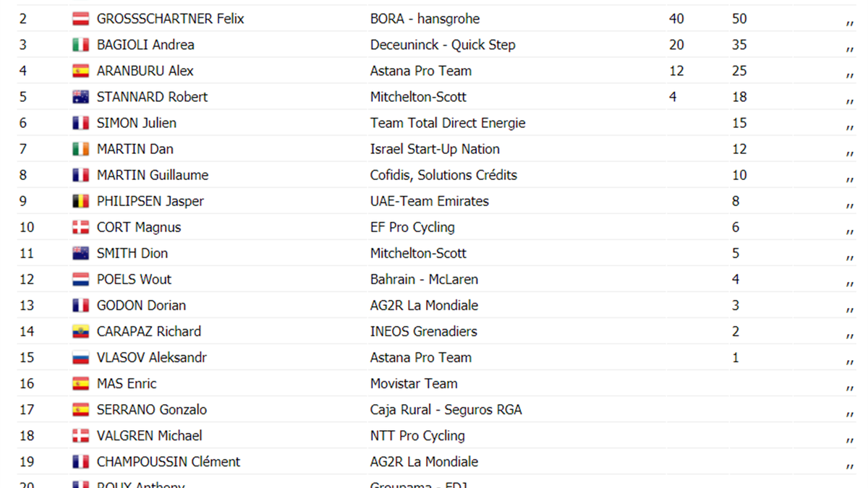Click the Austrian flag beside Grossschartner
Image resolution: width=868 pixels, height=488 pixels.
[x=80, y=20]
